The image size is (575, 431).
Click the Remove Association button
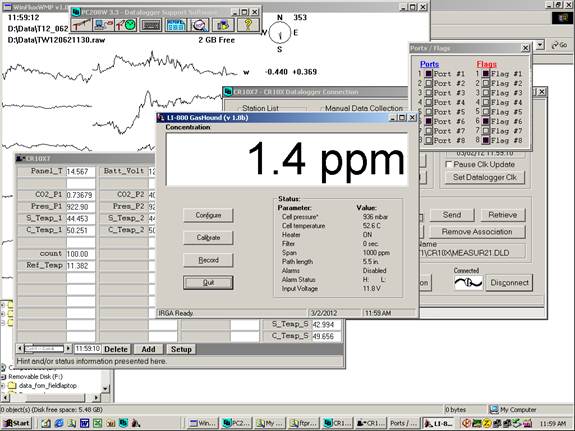[x=477, y=232]
